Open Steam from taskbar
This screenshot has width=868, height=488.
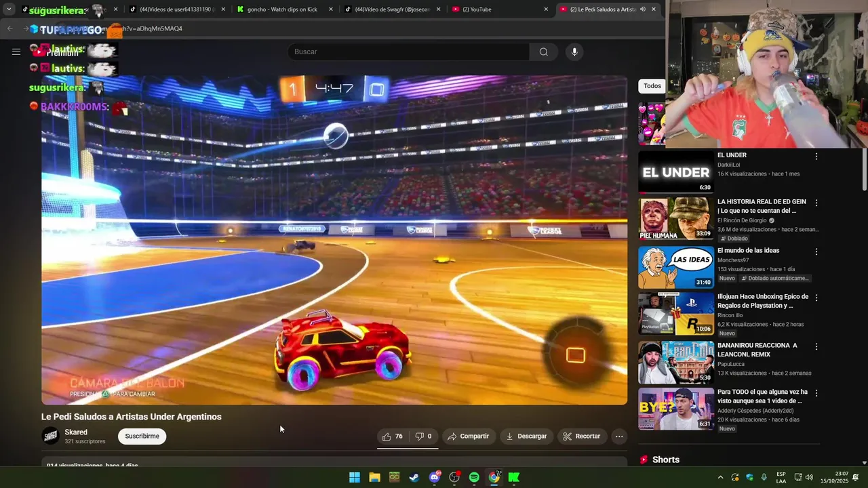414,477
